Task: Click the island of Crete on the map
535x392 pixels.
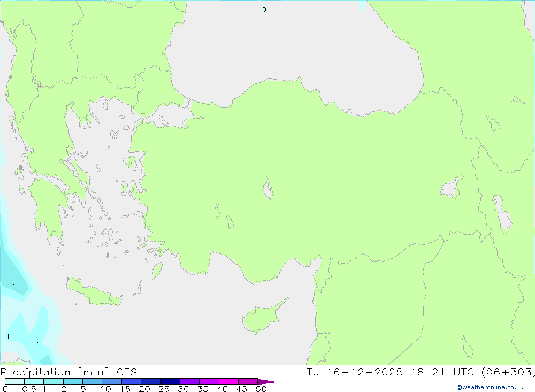Action: [94, 291]
